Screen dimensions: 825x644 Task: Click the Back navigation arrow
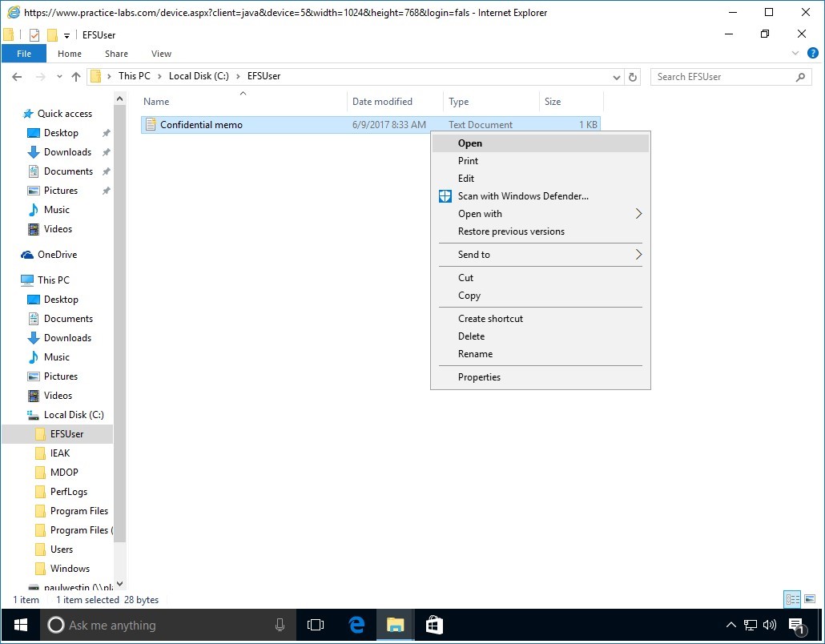click(16, 77)
